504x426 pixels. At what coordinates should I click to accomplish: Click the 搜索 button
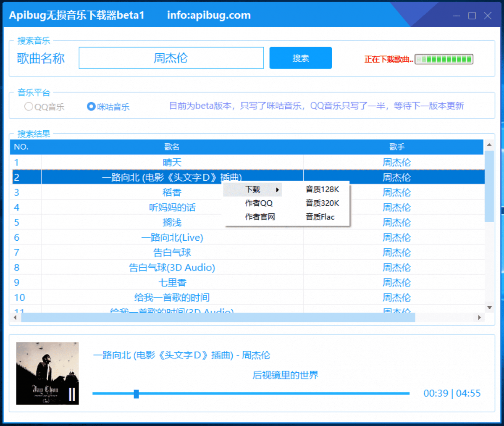[x=301, y=58]
